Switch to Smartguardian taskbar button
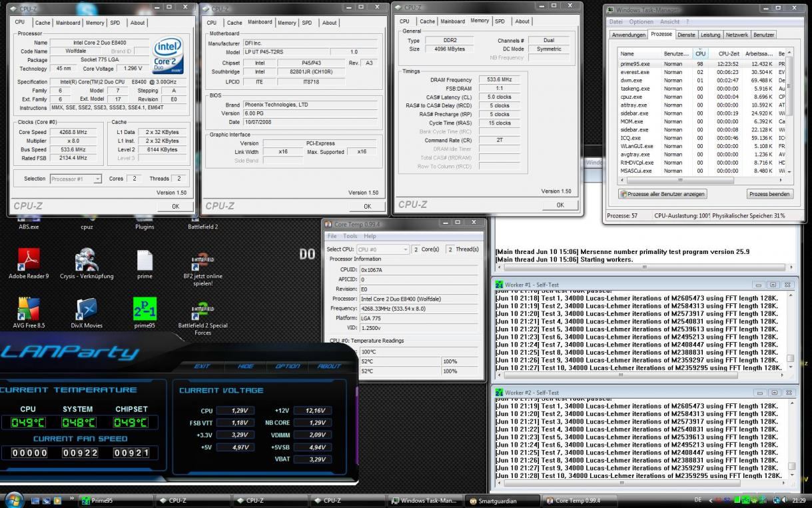The width and height of the screenshot is (812, 508). [x=504, y=500]
